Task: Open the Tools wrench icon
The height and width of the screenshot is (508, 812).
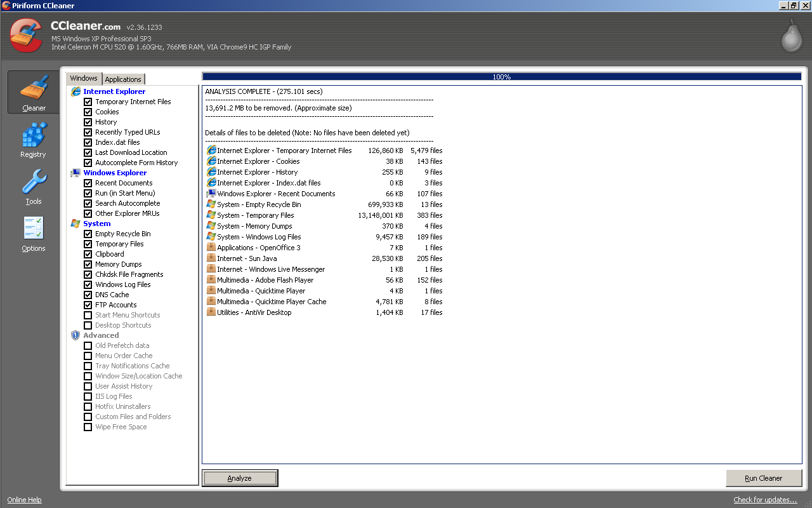Action: tap(34, 182)
